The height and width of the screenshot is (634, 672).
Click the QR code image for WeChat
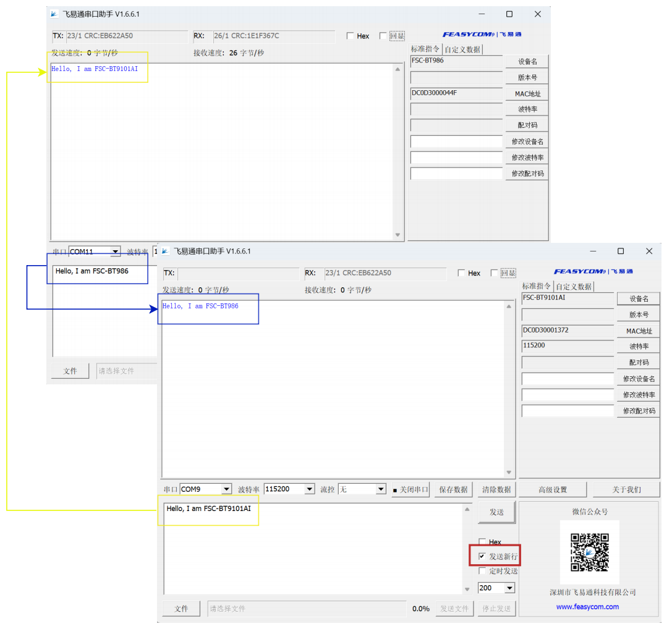click(x=589, y=552)
